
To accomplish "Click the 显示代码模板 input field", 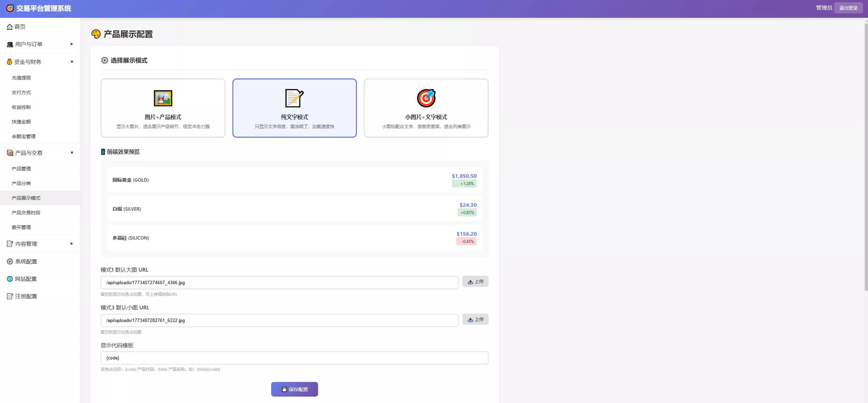I will tap(294, 358).
